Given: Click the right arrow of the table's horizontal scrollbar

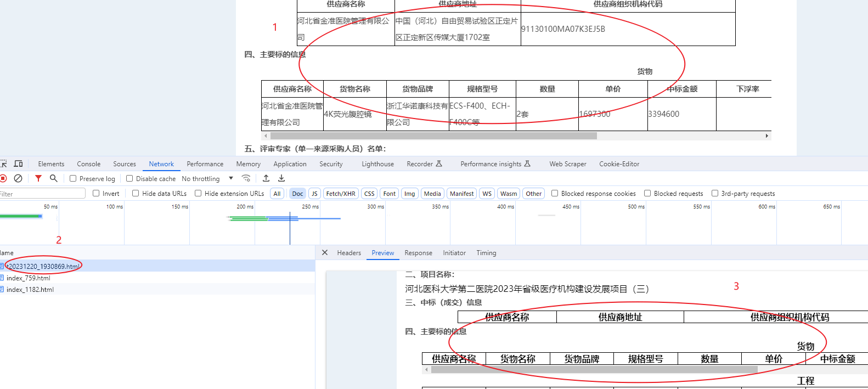Looking at the screenshot, I should (x=766, y=136).
